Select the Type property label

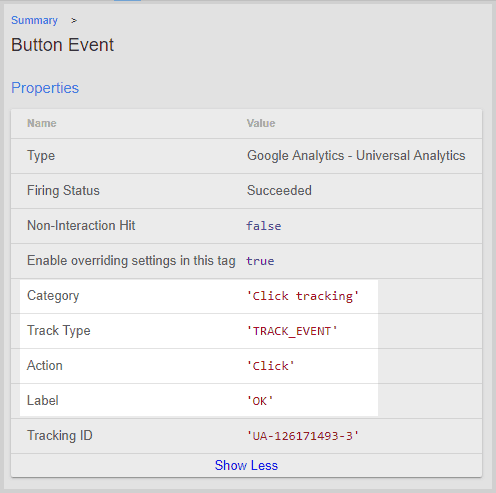[41, 156]
